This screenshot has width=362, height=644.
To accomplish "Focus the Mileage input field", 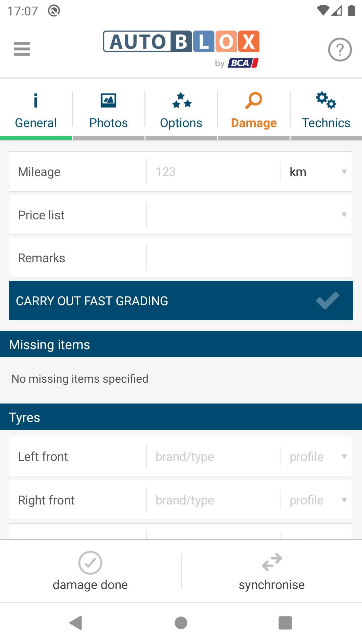I will [x=214, y=172].
